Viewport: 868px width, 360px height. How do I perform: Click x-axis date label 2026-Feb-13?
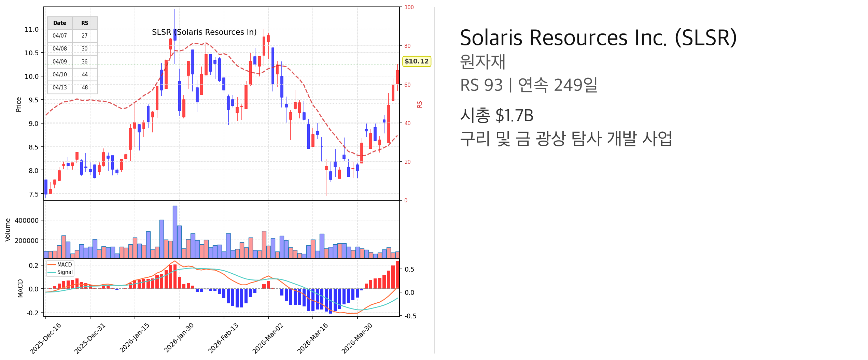[x=224, y=338]
